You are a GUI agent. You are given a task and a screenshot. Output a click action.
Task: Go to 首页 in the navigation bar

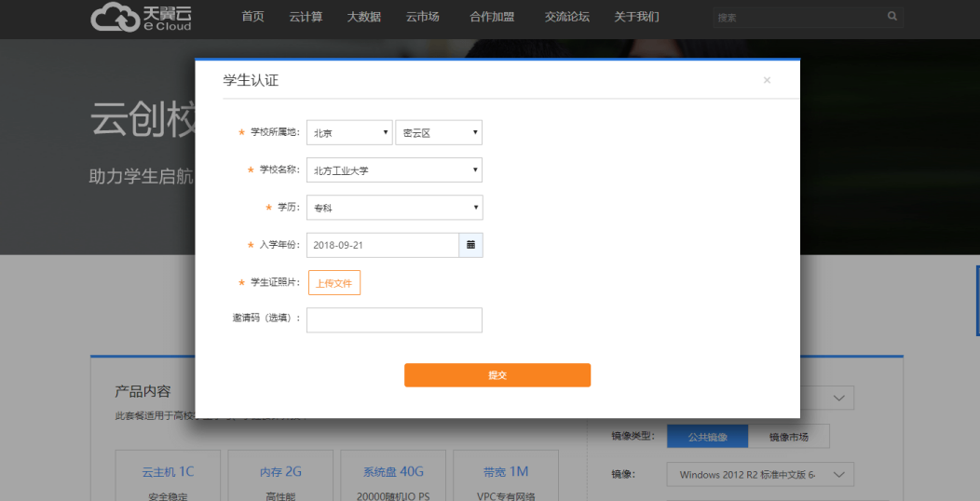[x=252, y=17]
